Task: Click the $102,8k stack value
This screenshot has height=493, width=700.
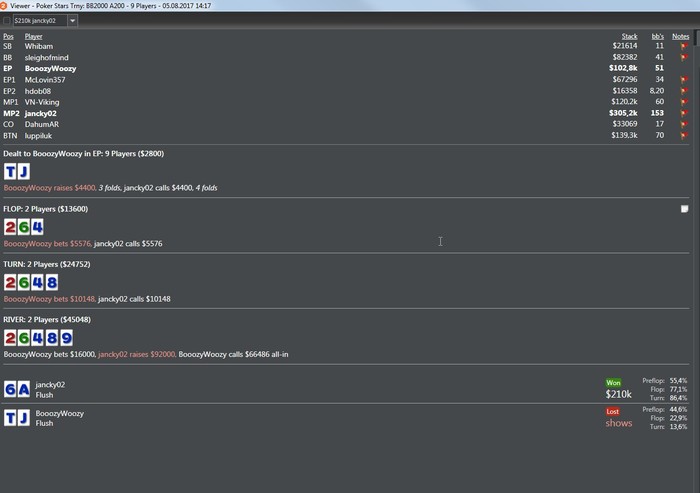Action: pos(623,68)
